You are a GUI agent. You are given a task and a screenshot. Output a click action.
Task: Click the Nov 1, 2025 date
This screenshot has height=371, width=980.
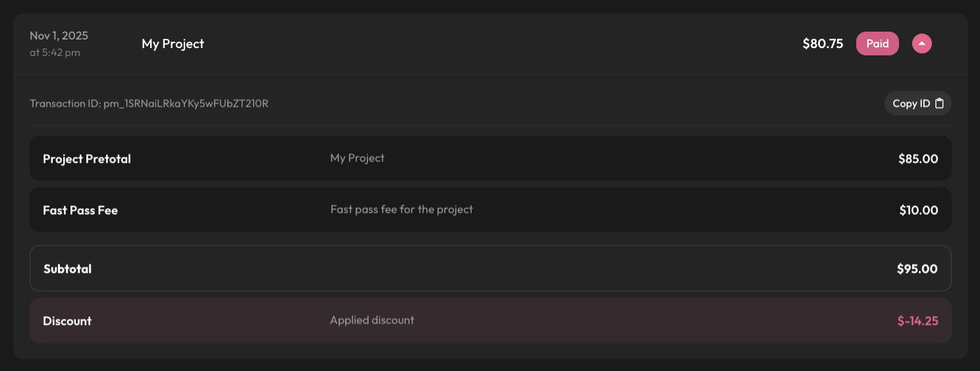pyautogui.click(x=59, y=36)
